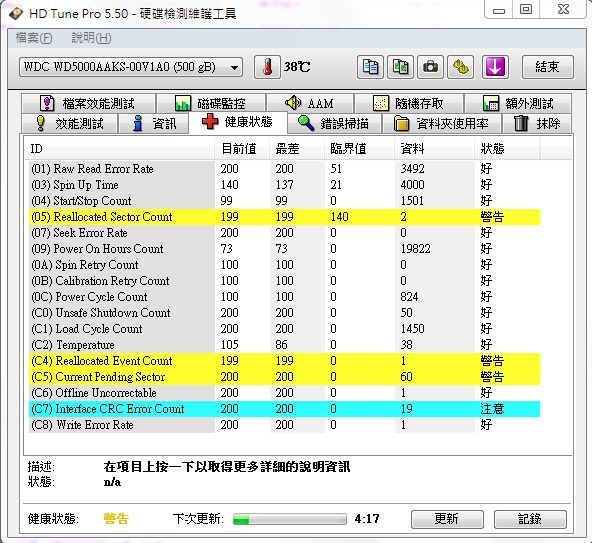This screenshot has width=592, height=543.
Task: Switch to the 效能測試 benchmark tab
Action: point(69,123)
